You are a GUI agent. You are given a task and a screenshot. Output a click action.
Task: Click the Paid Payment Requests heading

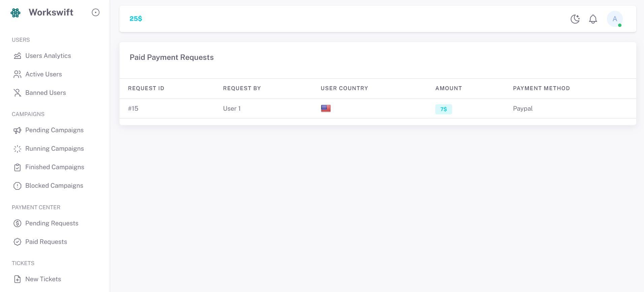(x=172, y=58)
